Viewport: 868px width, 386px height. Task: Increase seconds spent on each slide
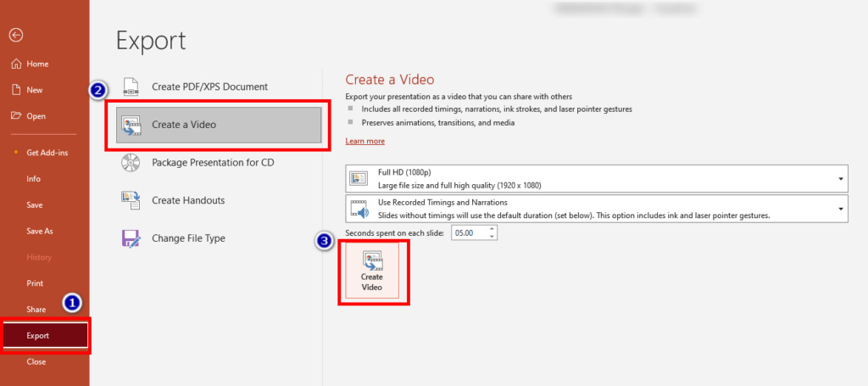[x=492, y=228]
